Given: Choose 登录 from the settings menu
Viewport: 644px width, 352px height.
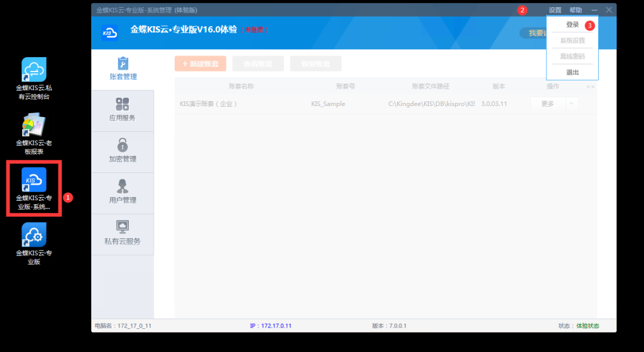Looking at the screenshot, I should click(x=572, y=24).
